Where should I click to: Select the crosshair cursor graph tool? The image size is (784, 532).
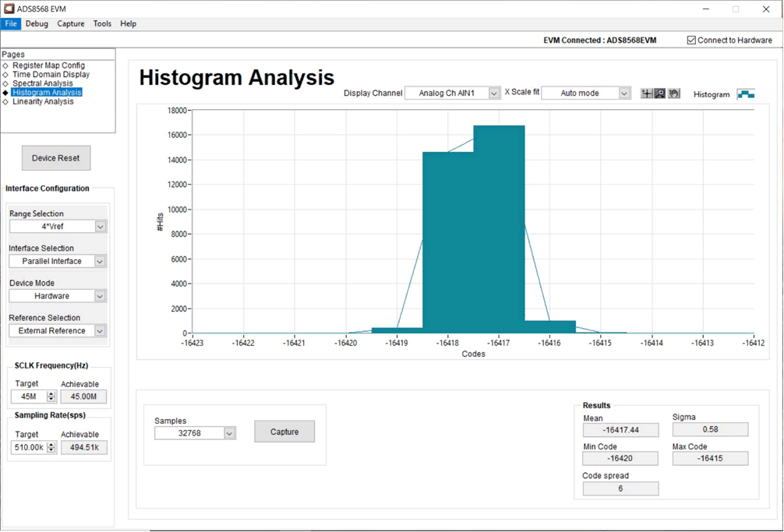647,93
